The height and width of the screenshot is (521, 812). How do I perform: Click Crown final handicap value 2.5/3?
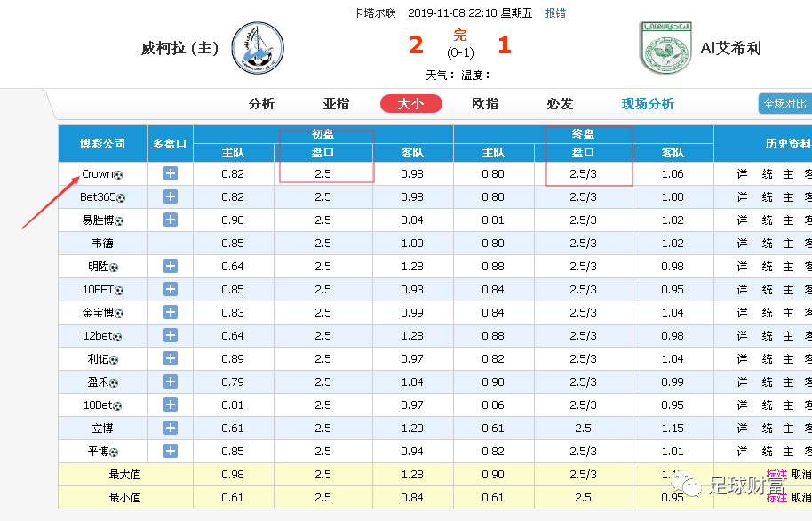tap(583, 174)
